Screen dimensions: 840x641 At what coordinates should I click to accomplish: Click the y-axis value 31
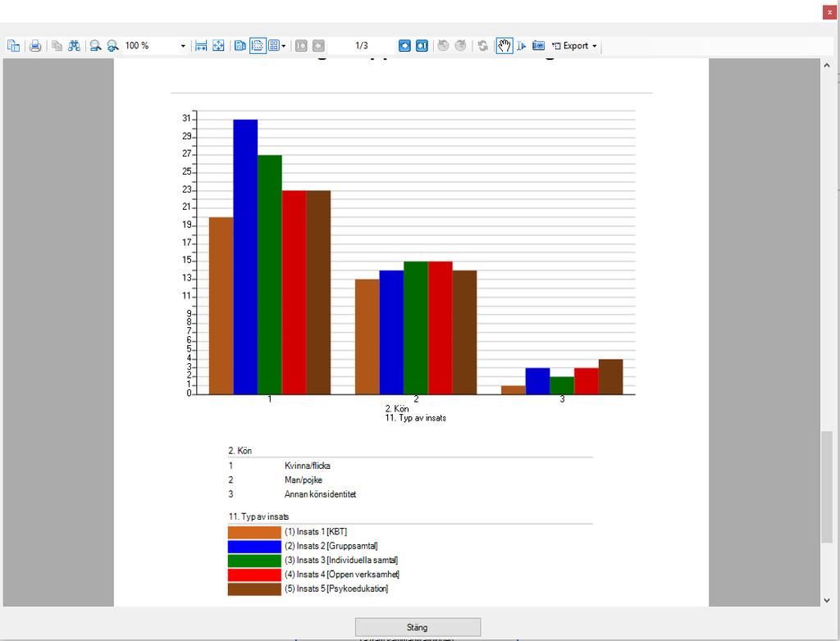point(186,118)
